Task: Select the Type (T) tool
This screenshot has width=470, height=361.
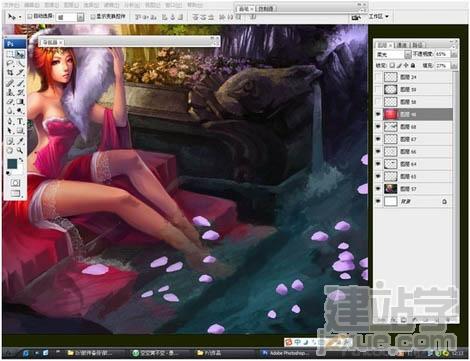Action: click(20, 121)
